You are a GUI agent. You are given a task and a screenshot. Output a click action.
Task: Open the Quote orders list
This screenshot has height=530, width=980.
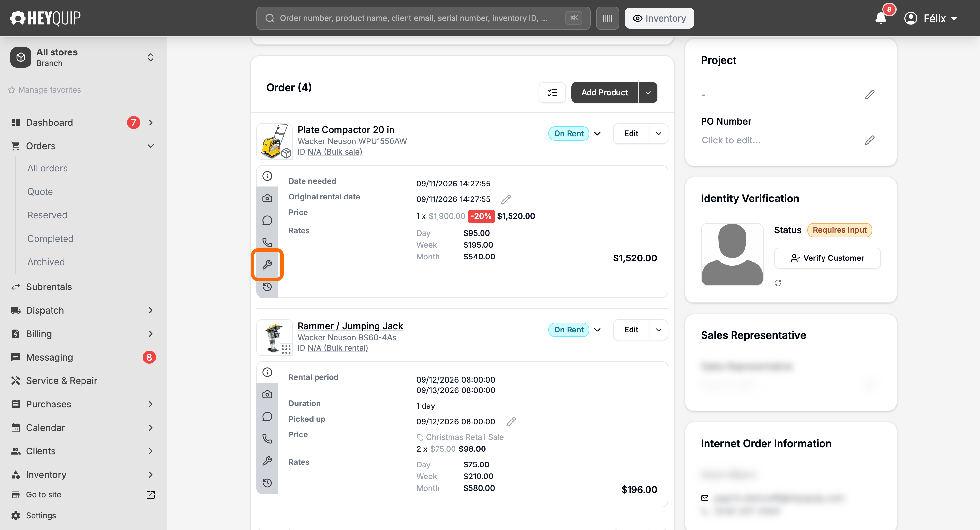(x=40, y=192)
